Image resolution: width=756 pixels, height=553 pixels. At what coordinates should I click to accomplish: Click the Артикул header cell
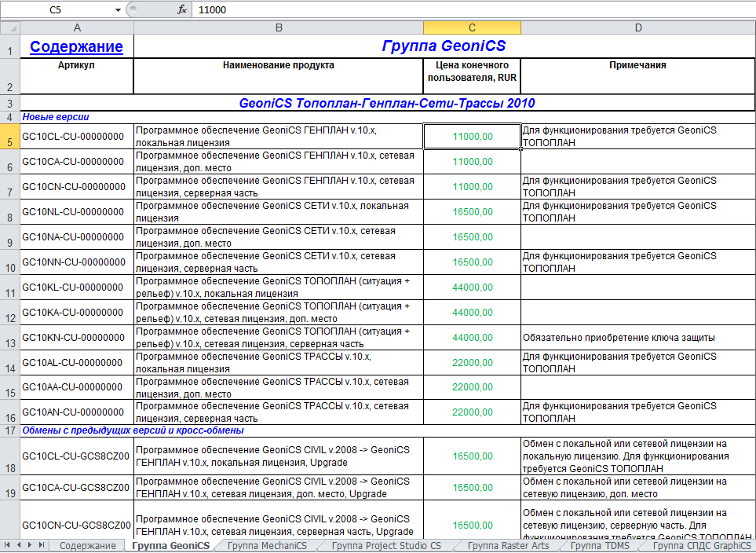77,76
